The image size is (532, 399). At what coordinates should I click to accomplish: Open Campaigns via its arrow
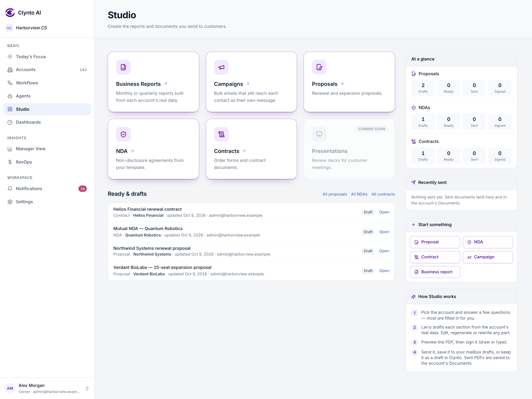coord(248,84)
